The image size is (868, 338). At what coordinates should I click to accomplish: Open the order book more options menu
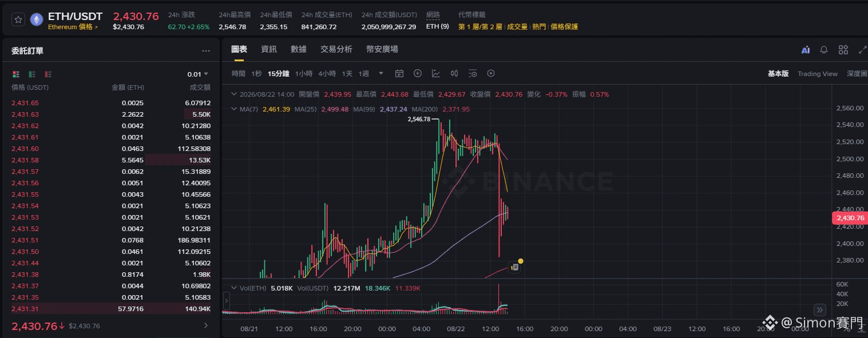(206, 51)
